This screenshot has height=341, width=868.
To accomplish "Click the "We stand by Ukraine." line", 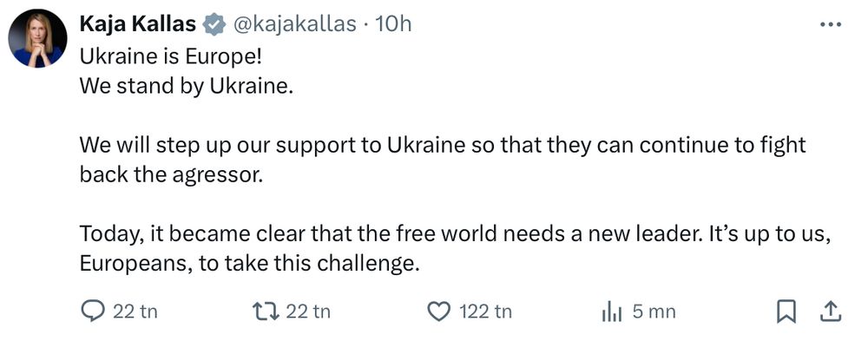I will click(186, 86).
